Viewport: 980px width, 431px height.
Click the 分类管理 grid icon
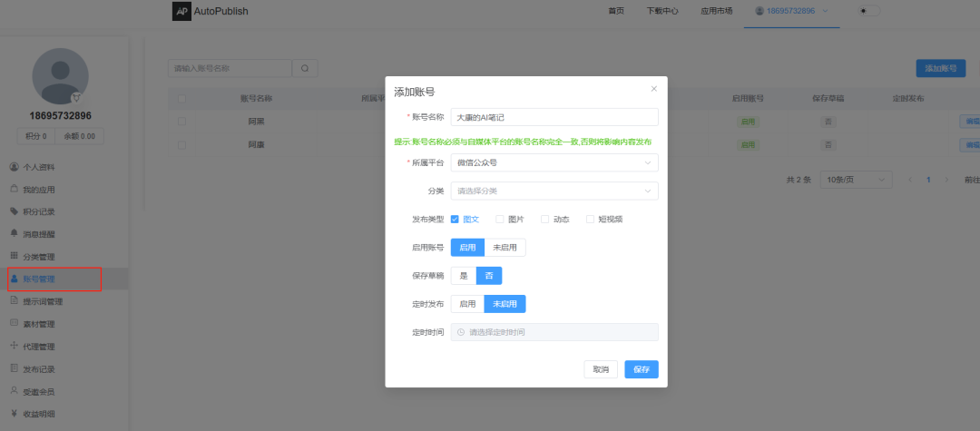(15, 256)
